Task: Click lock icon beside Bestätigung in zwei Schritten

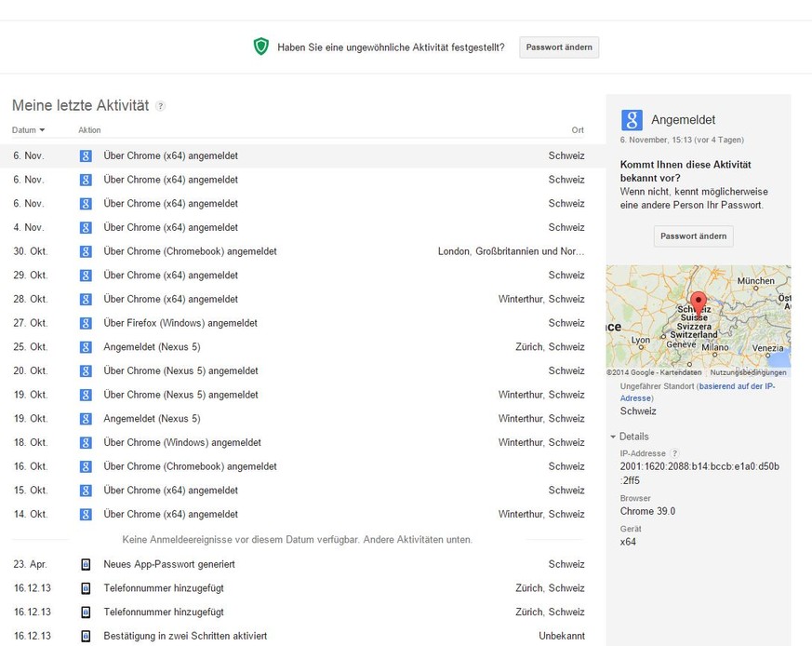Action: [86, 636]
